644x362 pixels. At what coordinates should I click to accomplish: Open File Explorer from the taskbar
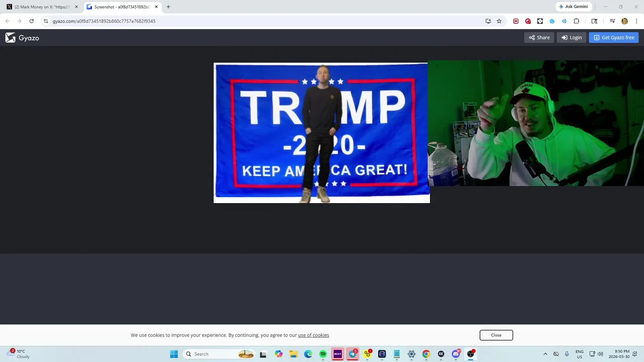293,354
